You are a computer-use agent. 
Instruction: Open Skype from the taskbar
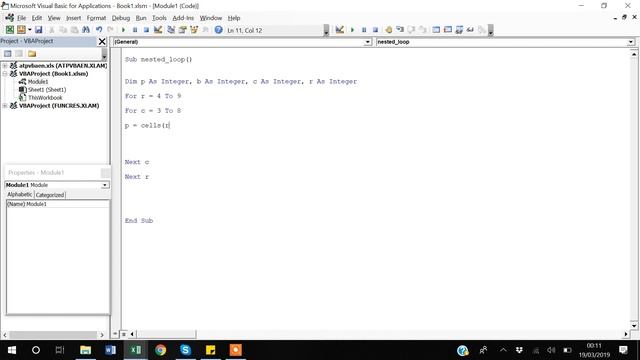pyautogui.click(x=185, y=350)
